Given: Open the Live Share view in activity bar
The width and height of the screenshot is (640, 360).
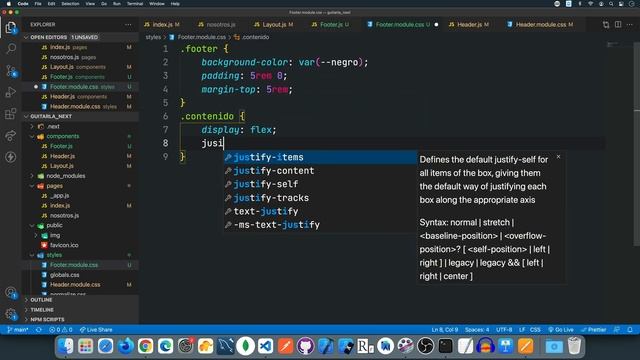Looking at the screenshot, I should 11,135.
